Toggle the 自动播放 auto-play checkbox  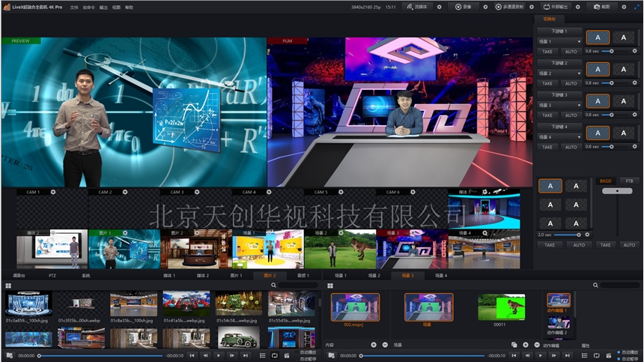coord(620,352)
